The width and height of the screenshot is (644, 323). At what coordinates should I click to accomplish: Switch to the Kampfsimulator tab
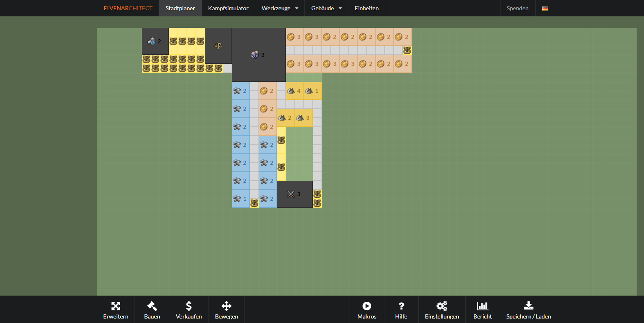(x=228, y=8)
